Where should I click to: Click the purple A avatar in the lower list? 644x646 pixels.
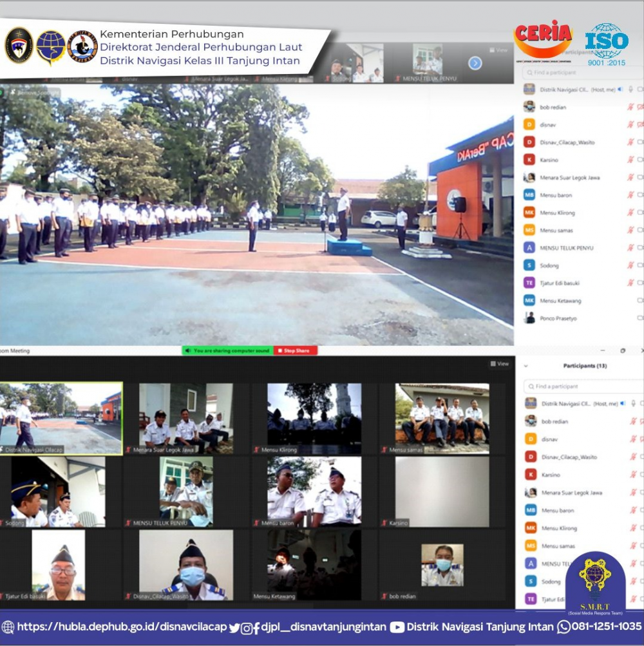pyautogui.click(x=531, y=564)
